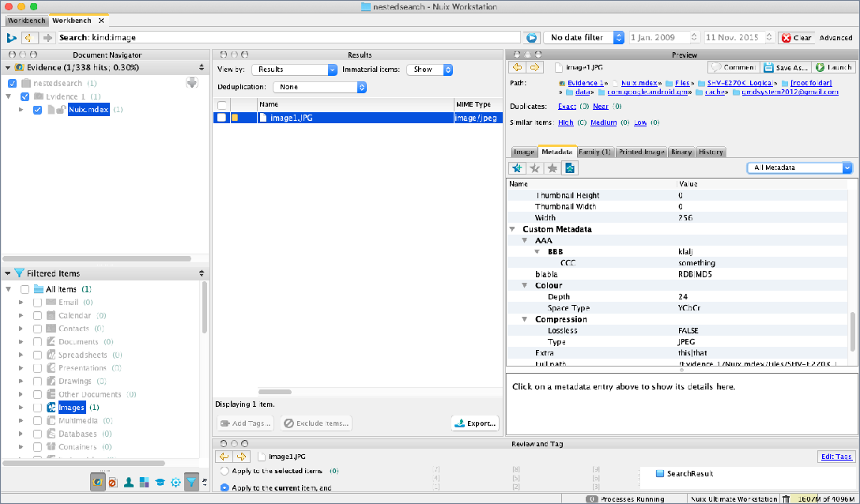Screen dimensions: 860x504
Task: Click the Comment button
Action: coord(734,67)
